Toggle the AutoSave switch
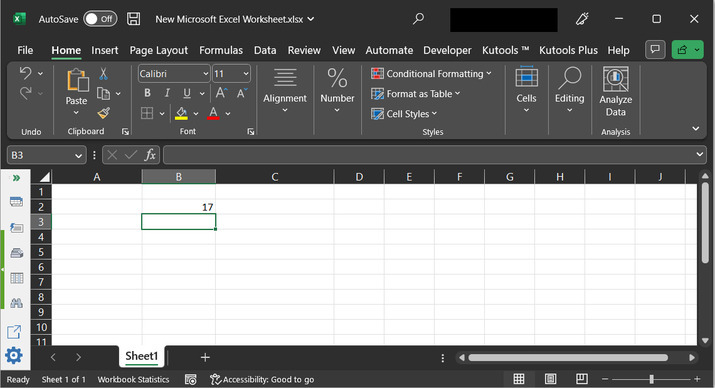Image resolution: width=715 pixels, height=388 pixels. click(100, 19)
